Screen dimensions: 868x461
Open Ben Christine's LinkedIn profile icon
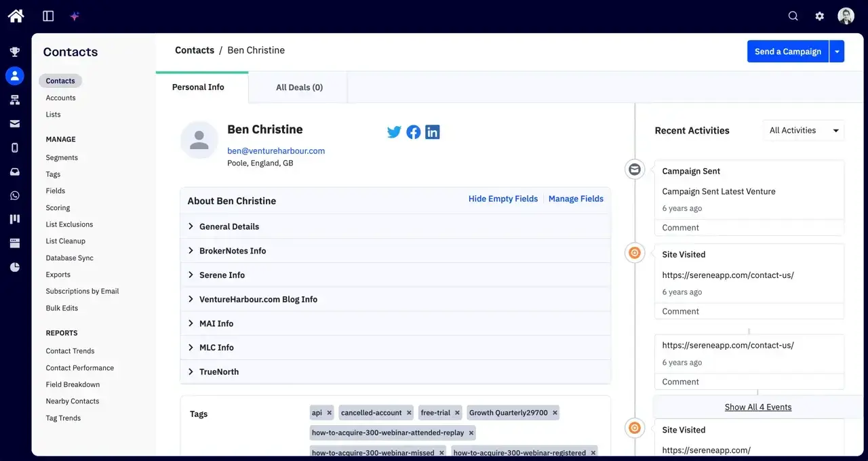pos(433,132)
